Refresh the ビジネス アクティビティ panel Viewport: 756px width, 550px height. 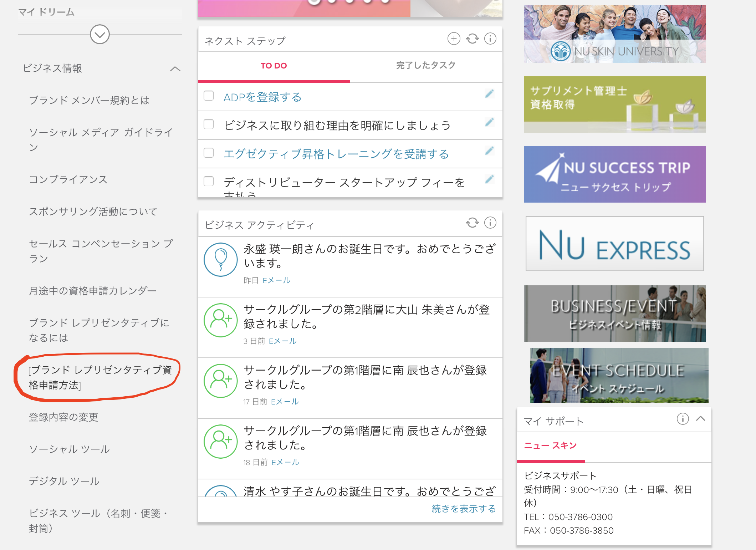tap(472, 223)
